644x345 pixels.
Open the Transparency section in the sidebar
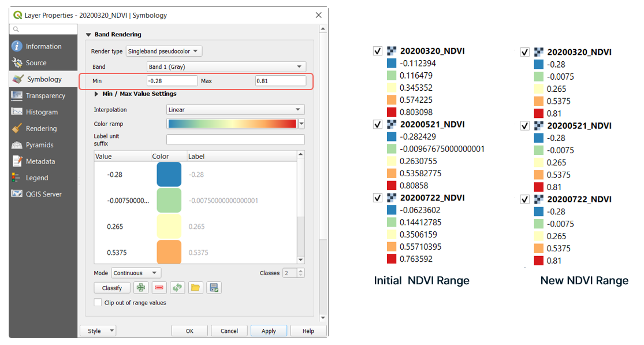coord(45,96)
